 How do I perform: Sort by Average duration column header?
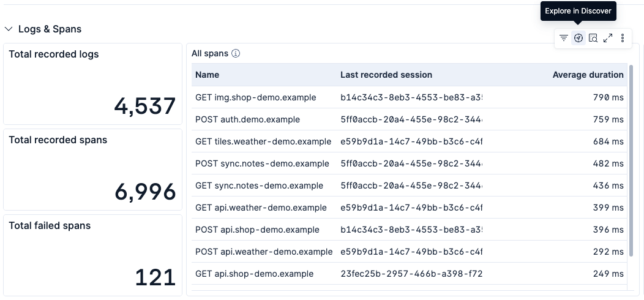tap(588, 75)
